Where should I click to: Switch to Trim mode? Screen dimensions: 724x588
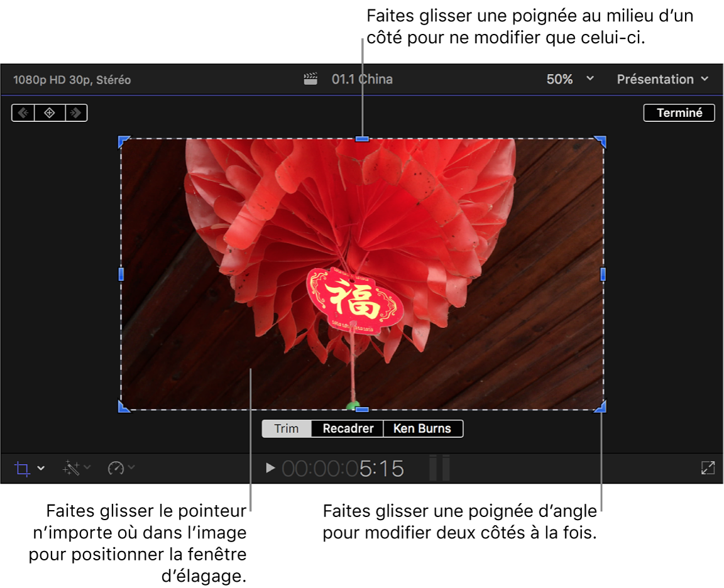tap(287, 428)
